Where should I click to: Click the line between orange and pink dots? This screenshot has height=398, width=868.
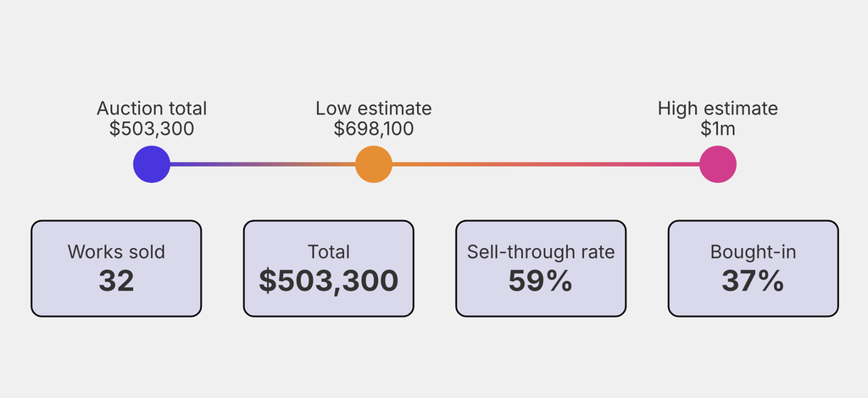coord(546,164)
